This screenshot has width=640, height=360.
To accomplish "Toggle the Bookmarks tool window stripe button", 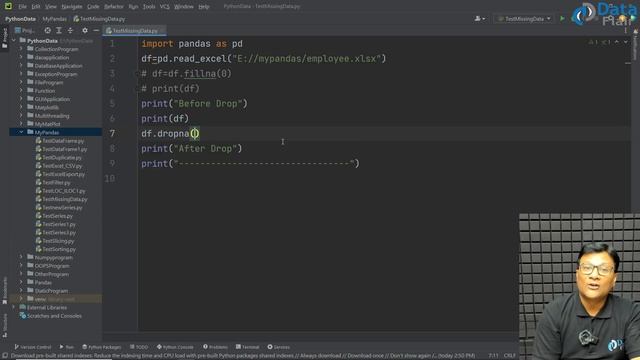I will [x=4, y=291].
